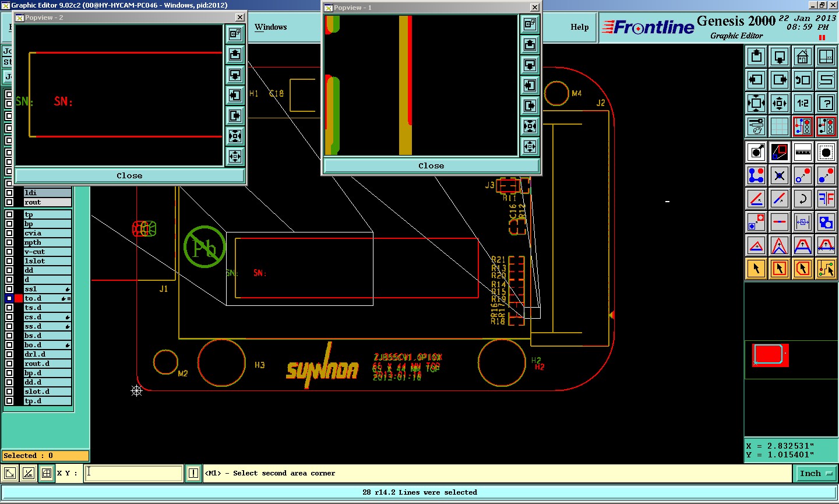The width and height of the screenshot is (839, 504).
Task: Click the pan right icon in right toolbar
Action: [780, 79]
